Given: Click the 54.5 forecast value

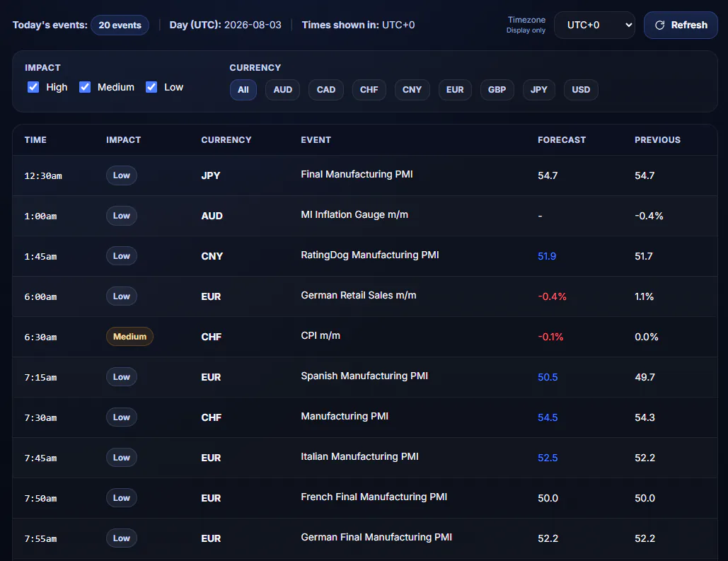Looking at the screenshot, I should (x=548, y=418).
